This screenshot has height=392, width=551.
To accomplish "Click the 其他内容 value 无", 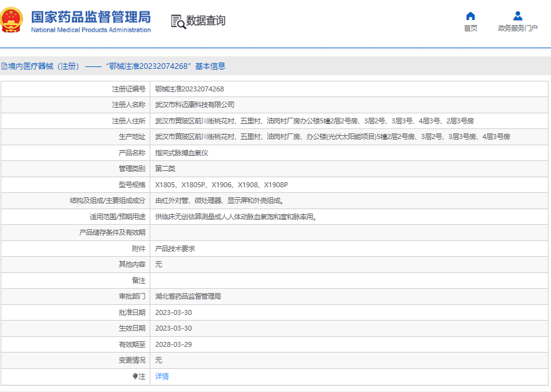I will click(x=158, y=264).
